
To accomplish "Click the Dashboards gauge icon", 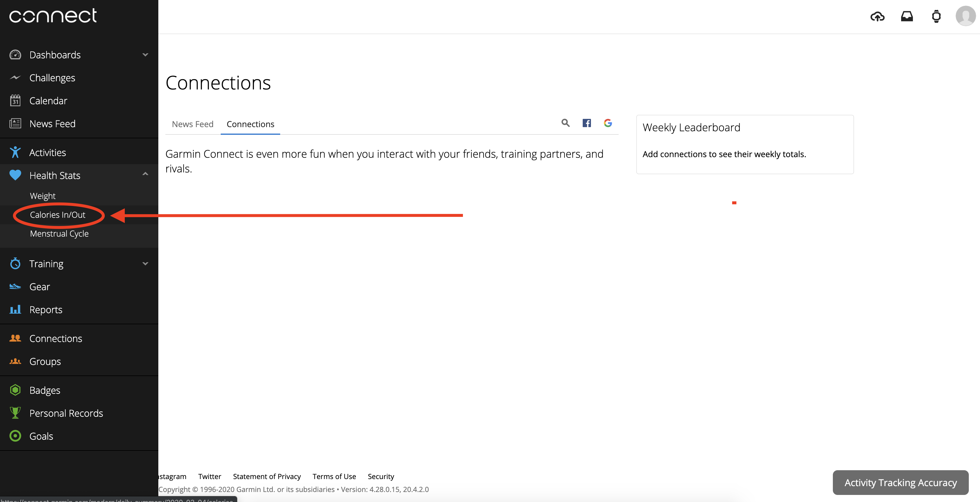I will pos(15,55).
